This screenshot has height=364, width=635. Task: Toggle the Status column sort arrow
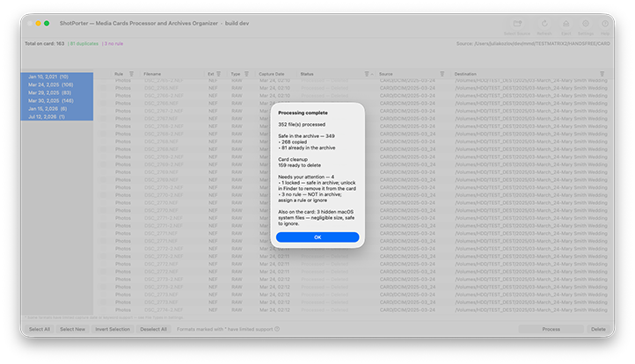tap(372, 75)
